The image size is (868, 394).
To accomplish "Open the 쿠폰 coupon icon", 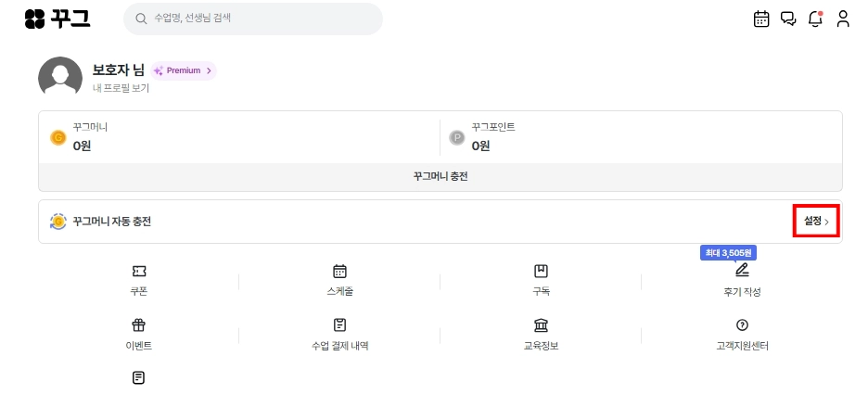I will (x=139, y=272).
